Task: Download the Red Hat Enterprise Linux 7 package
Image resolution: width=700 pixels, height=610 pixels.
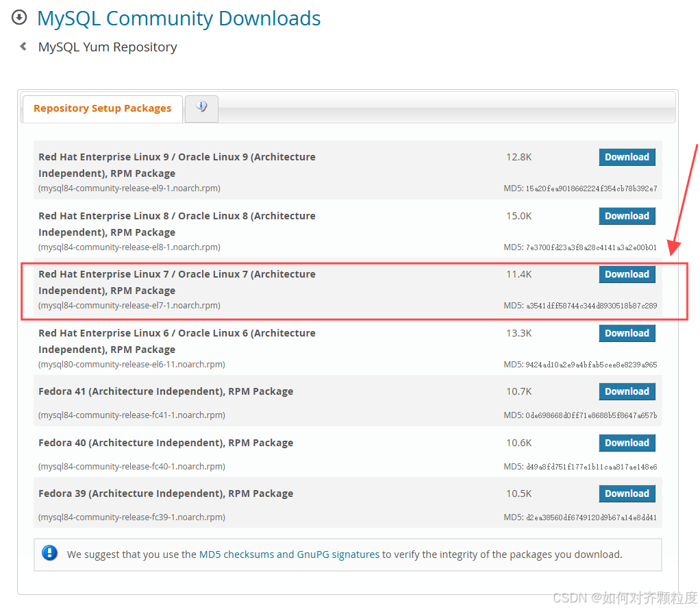Action: pyautogui.click(x=627, y=274)
